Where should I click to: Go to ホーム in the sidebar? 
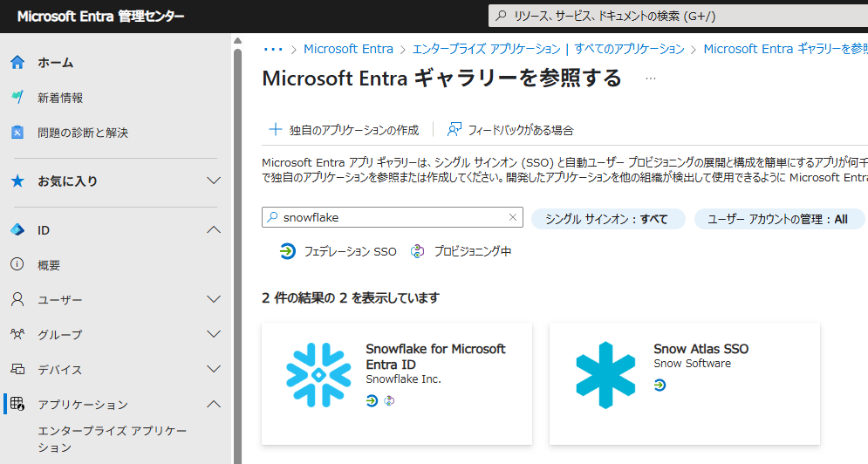[x=55, y=63]
